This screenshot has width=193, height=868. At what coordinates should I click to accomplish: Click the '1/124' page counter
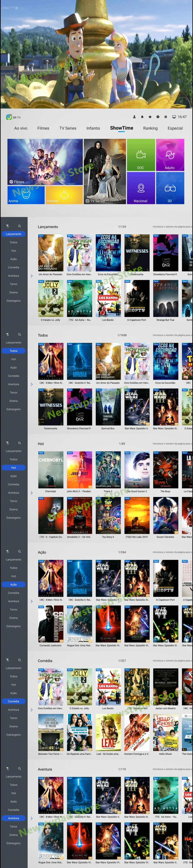122,227
